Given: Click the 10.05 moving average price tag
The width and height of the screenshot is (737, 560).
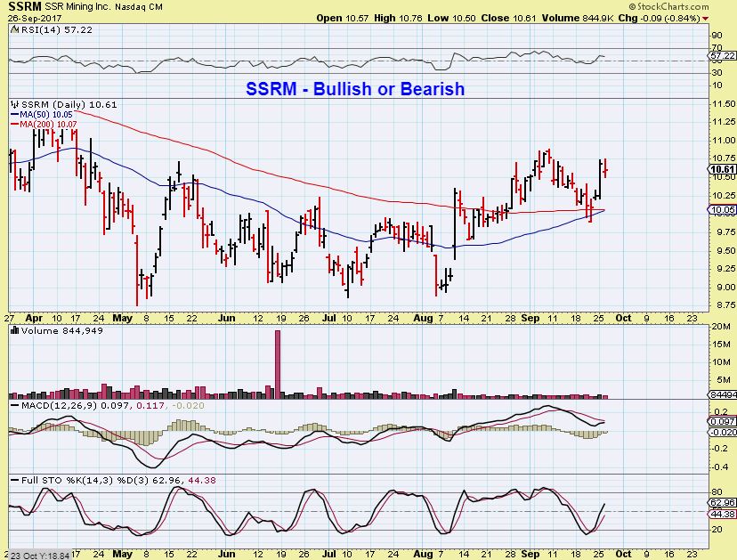Looking at the screenshot, I should pos(723,210).
